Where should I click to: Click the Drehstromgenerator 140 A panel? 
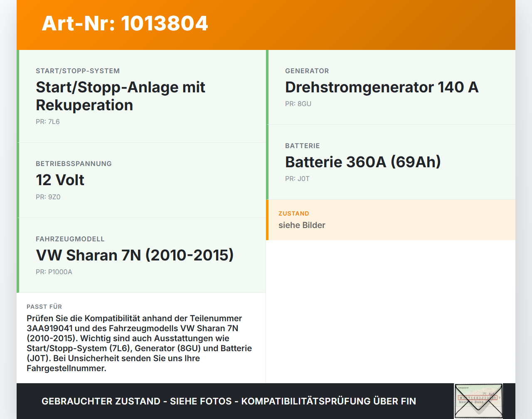click(x=391, y=87)
